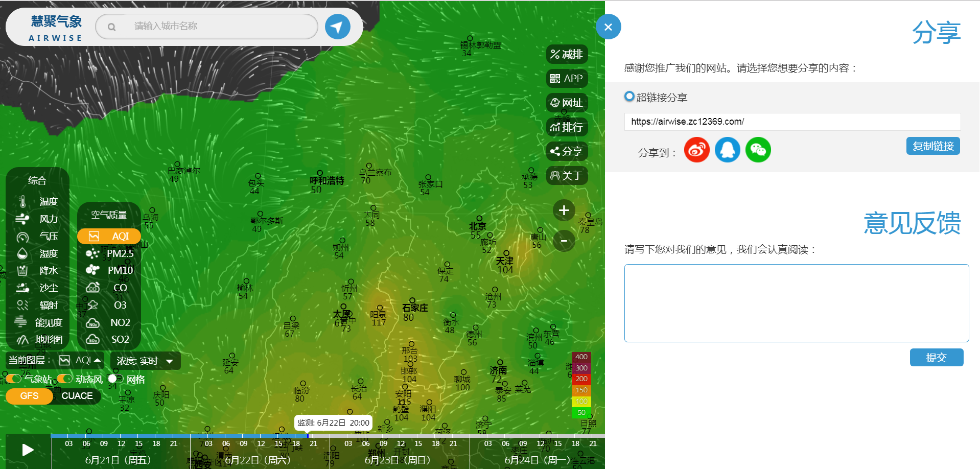Submit feedback with 提交 button

coord(937,358)
